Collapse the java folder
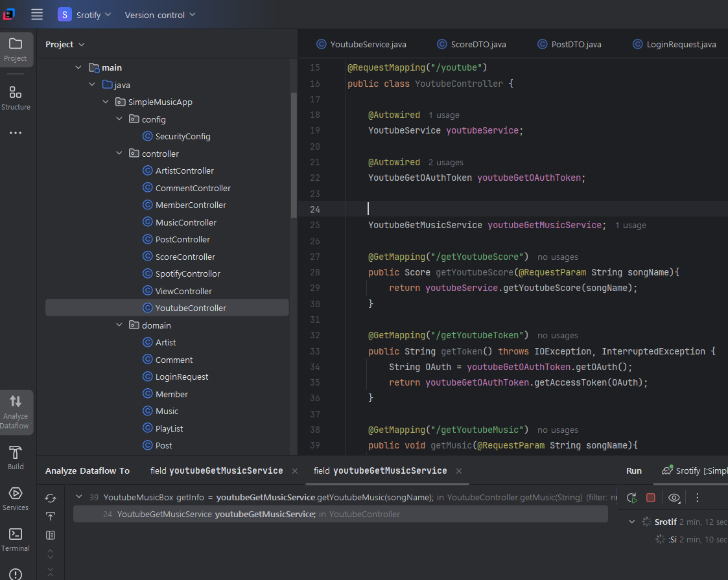Screen dimensions: 728x580 (92, 84)
